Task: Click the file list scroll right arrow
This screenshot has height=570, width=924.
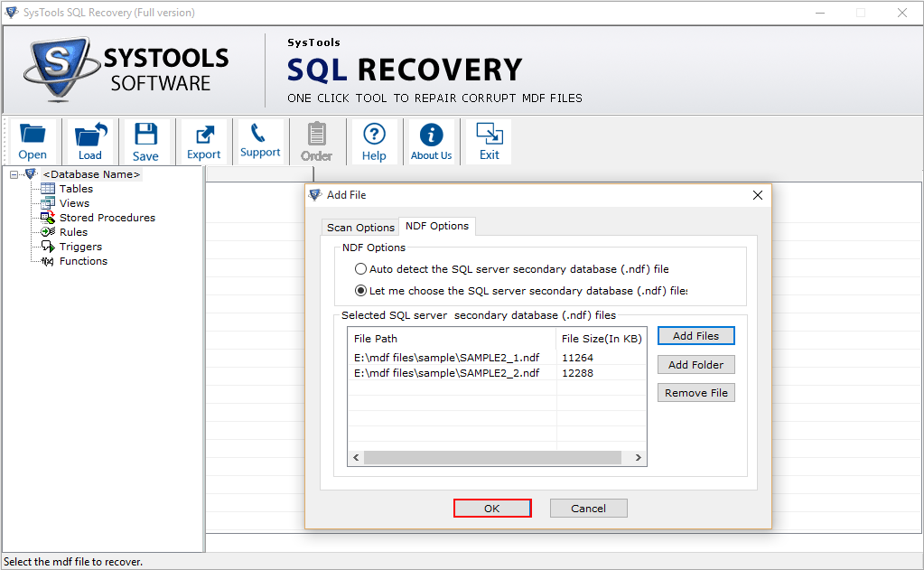Action: pos(639,457)
